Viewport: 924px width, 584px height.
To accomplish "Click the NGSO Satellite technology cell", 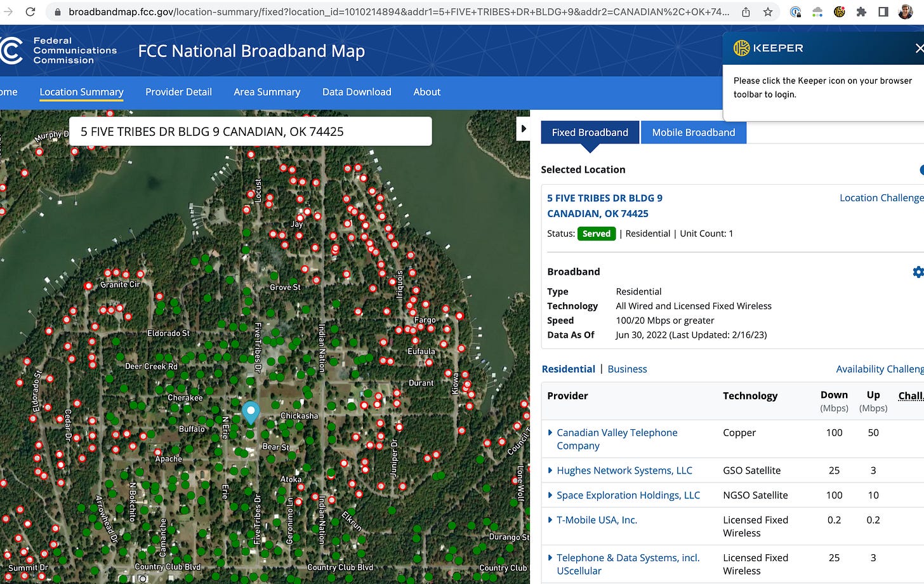I will [x=755, y=495].
